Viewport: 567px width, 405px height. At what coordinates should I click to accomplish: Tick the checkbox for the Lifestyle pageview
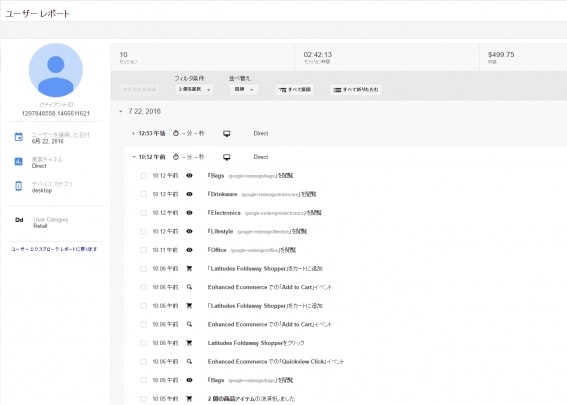[143, 231]
